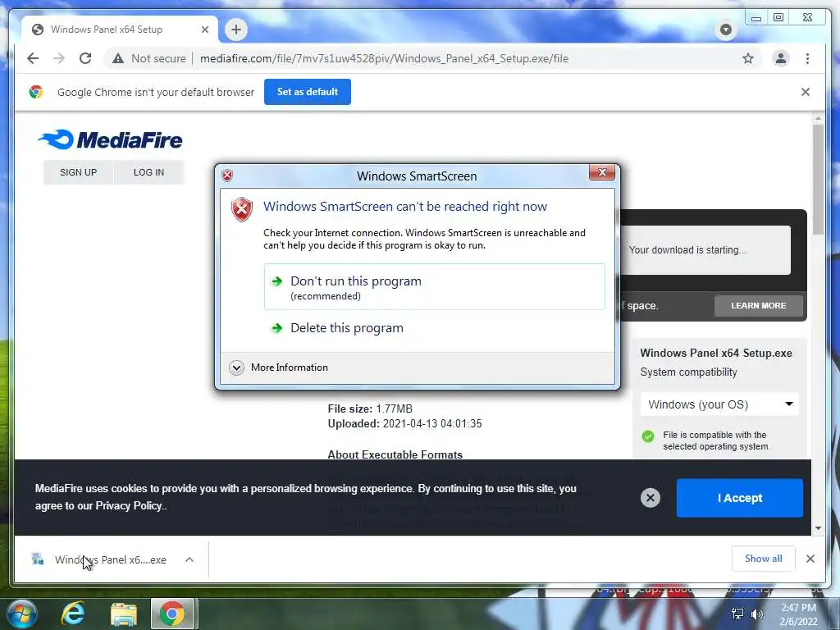Screen dimensions: 840x630
Task: Open File Explorer from taskbar
Action: 124,614
